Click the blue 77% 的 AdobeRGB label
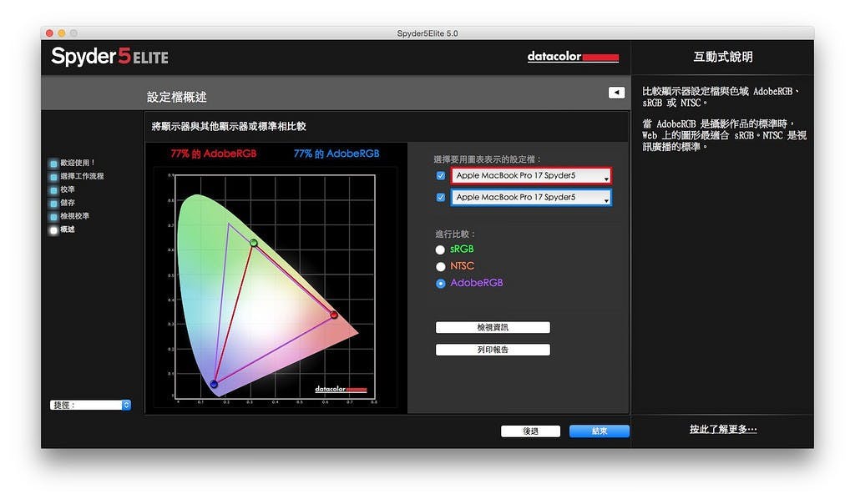The height and width of the screenshot is (504, 855). (x=336, y=154)
